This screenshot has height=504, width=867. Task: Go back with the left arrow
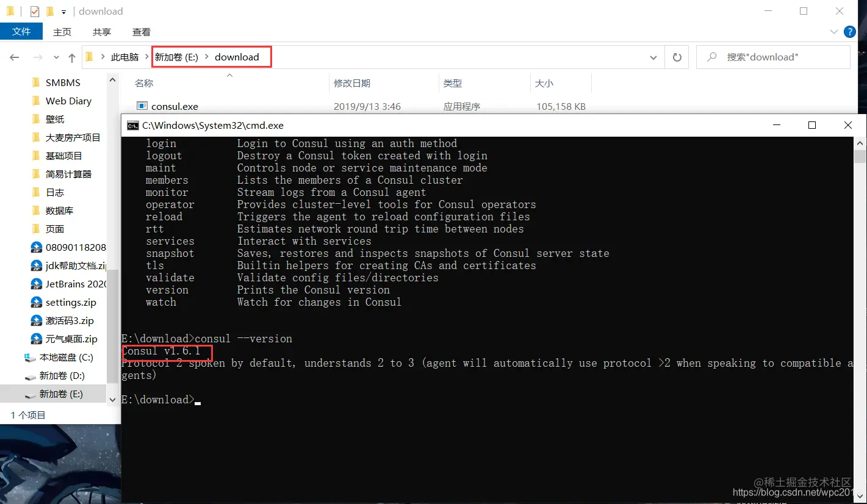[x=15, y=57]
